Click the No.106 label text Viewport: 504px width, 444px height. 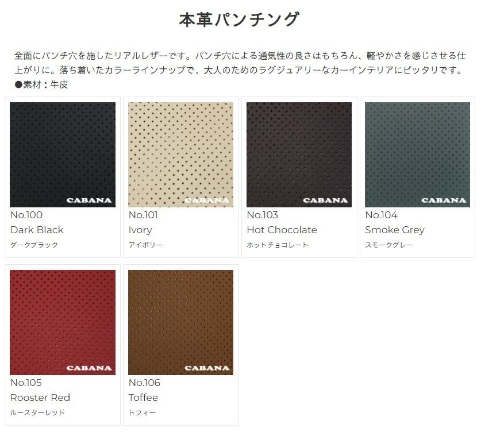coord(144,383)
